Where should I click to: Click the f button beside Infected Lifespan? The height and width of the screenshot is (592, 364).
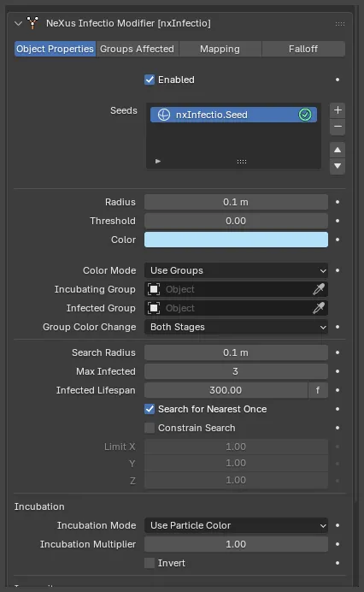[x=318, y=390]
